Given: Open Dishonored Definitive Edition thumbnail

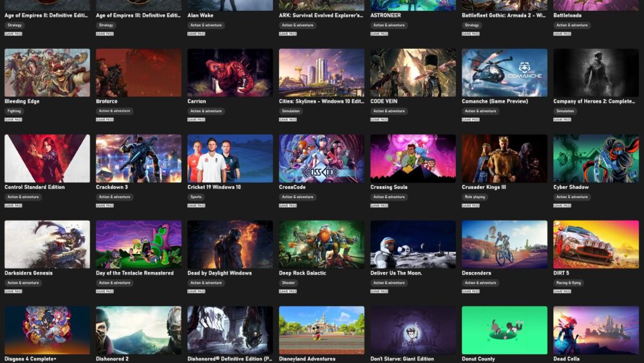Looking at the screenshot, I should [230, 330].
